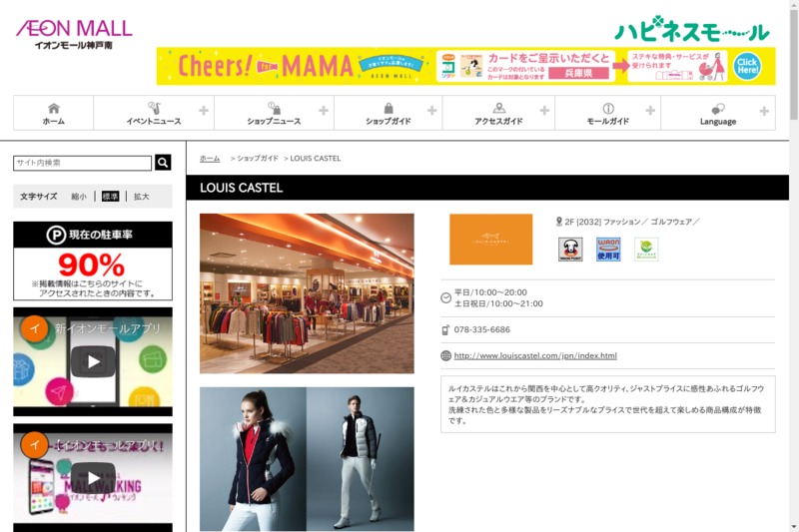Set text size to 拡大
799x532 pixels.
141,197
